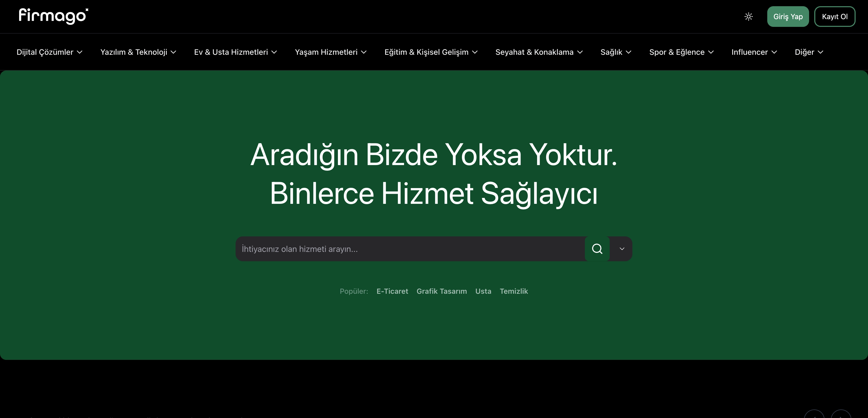The image size is (868, 418).
Task: Click the search magnifier icon
Action: 597,249
